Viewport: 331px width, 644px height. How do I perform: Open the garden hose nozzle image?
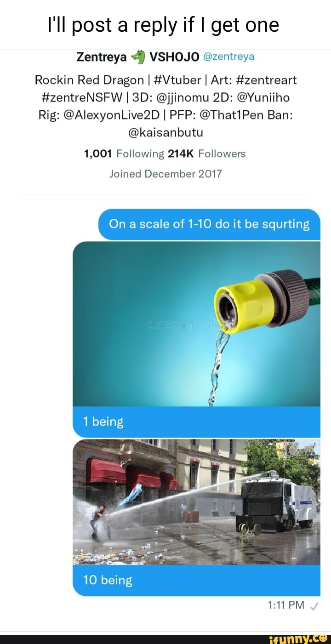[x=196, y=324]
